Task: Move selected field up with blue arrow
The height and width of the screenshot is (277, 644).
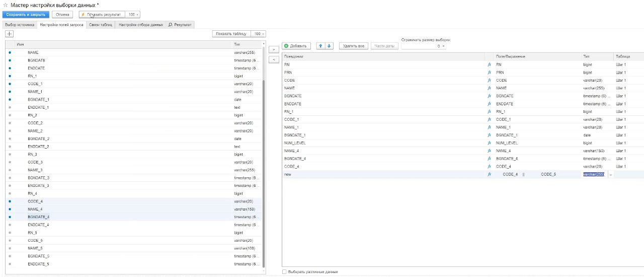Action: (x=321, y=46)
